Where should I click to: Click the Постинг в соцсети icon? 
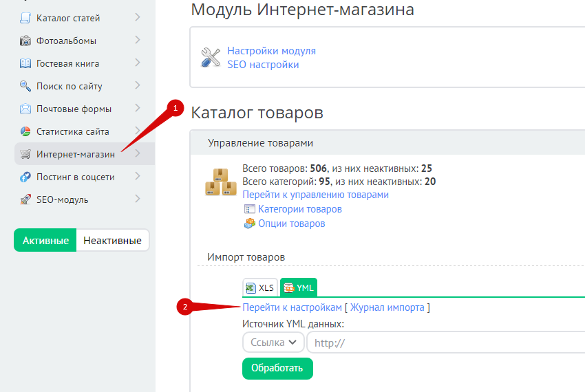[25, 177]
